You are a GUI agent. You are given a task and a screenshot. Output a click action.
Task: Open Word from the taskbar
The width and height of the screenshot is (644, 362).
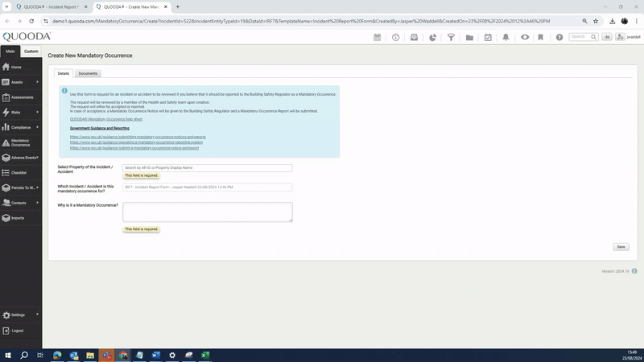pos(155,355)
